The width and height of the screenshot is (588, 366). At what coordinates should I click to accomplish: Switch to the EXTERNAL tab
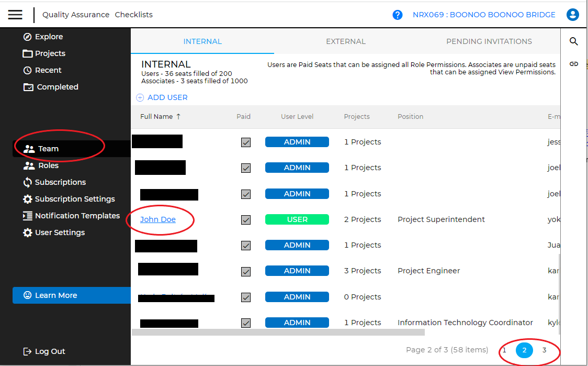345,41
